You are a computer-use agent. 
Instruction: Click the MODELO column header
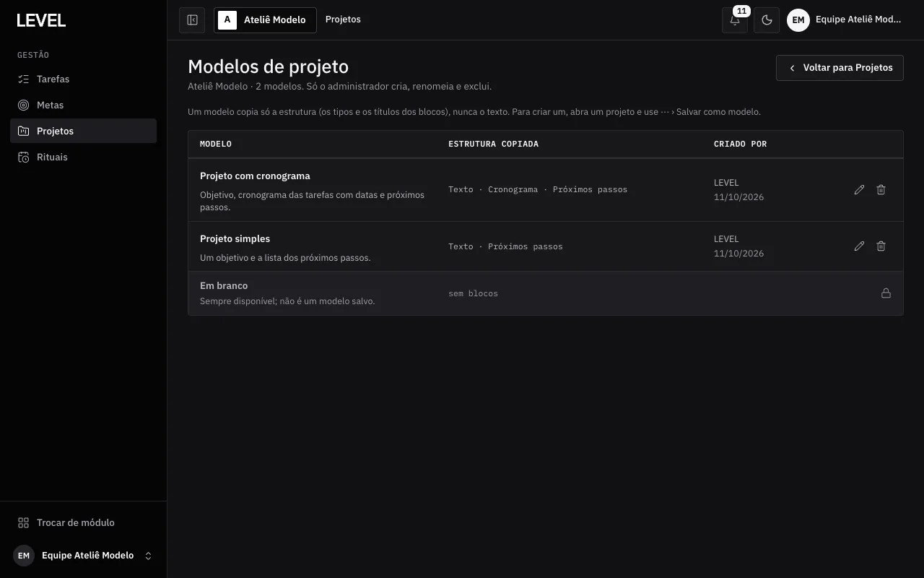click(x=216, y=144)
